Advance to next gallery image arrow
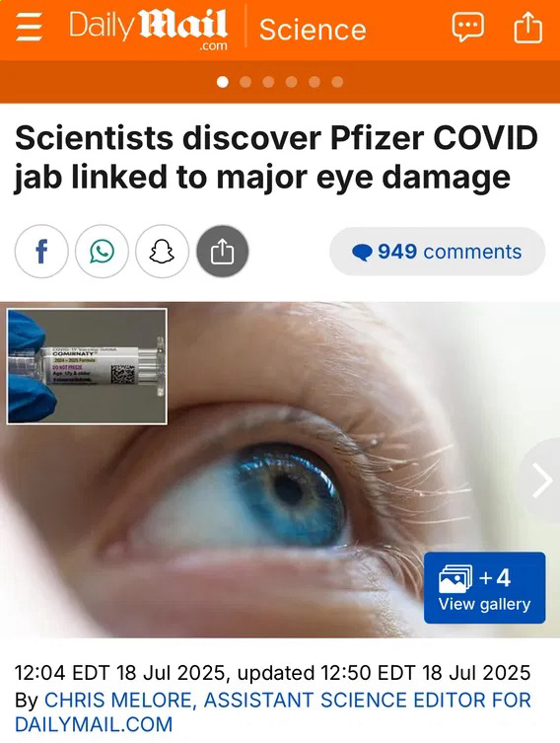Viewport: 560px width, 743px height. [x=541, y=481]
